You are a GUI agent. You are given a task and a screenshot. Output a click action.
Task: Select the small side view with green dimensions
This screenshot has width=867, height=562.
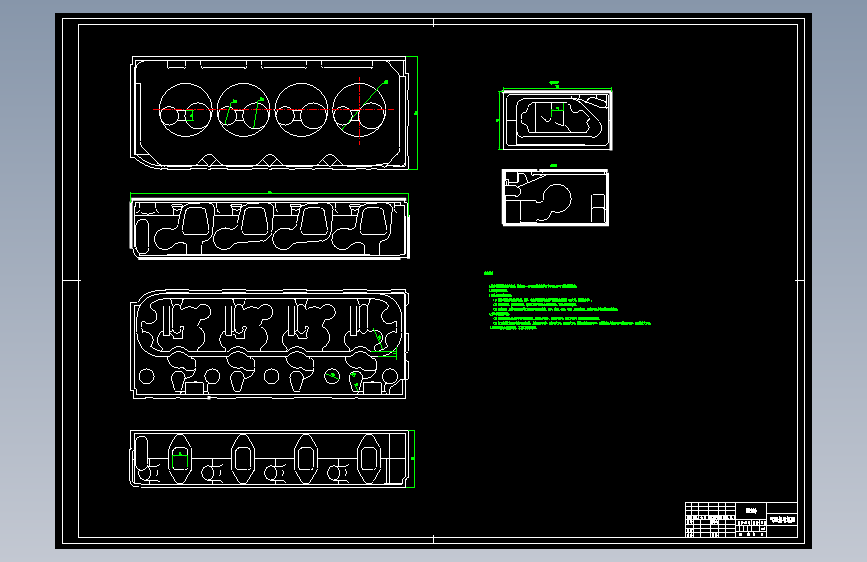pyautogui.click(x=556, y=118)
